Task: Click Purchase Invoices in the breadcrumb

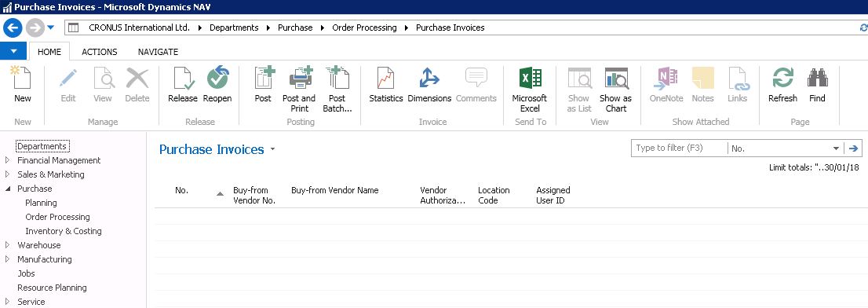Action: 450,27
